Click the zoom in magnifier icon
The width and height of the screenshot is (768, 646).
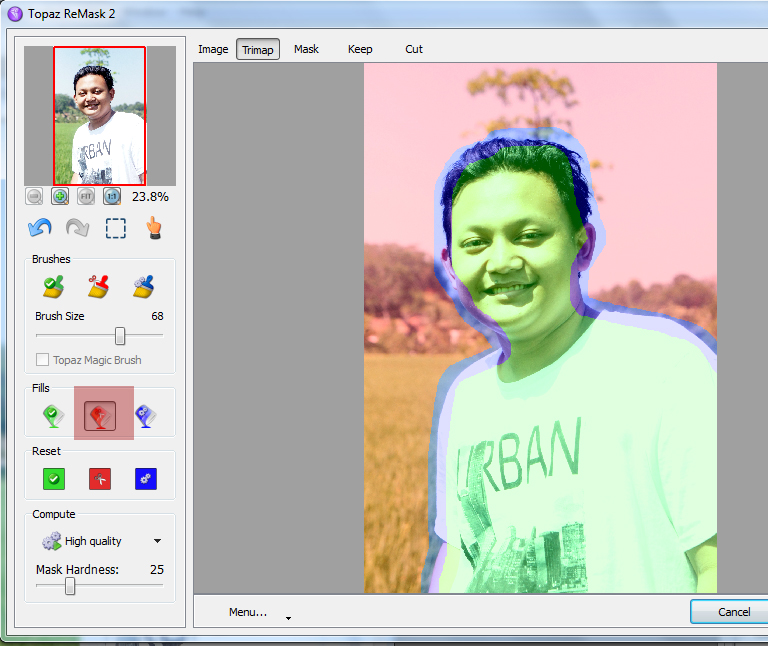(x=60, y=197)
